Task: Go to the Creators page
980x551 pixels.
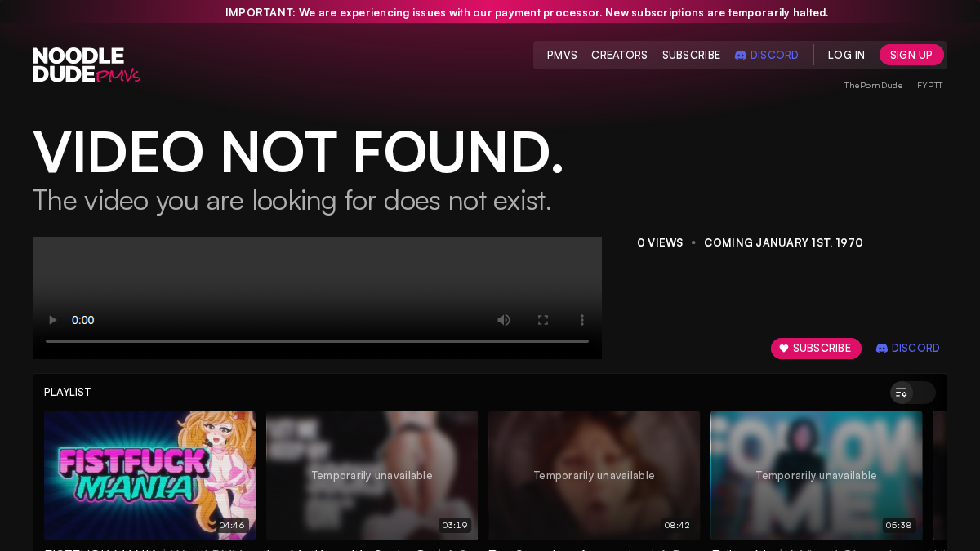Action: click(x=619, y=55)
